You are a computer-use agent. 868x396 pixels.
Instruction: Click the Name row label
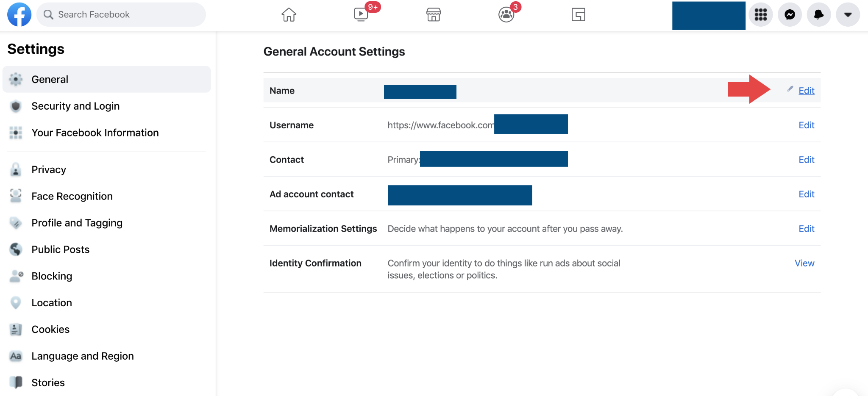[x=282, y=91]
